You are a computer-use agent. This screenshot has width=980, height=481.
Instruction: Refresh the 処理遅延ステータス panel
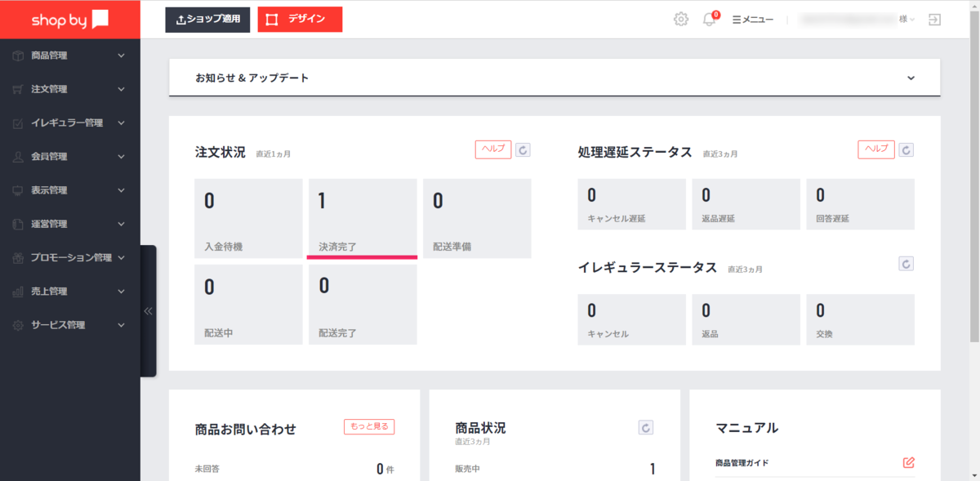pyautogui.click(x=906, y=149)
